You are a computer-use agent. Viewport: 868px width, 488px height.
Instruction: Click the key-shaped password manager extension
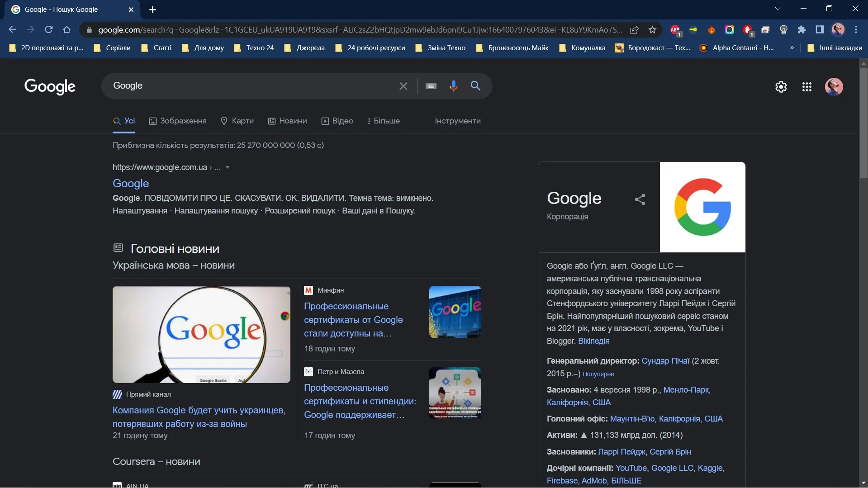tap(693, 29)
